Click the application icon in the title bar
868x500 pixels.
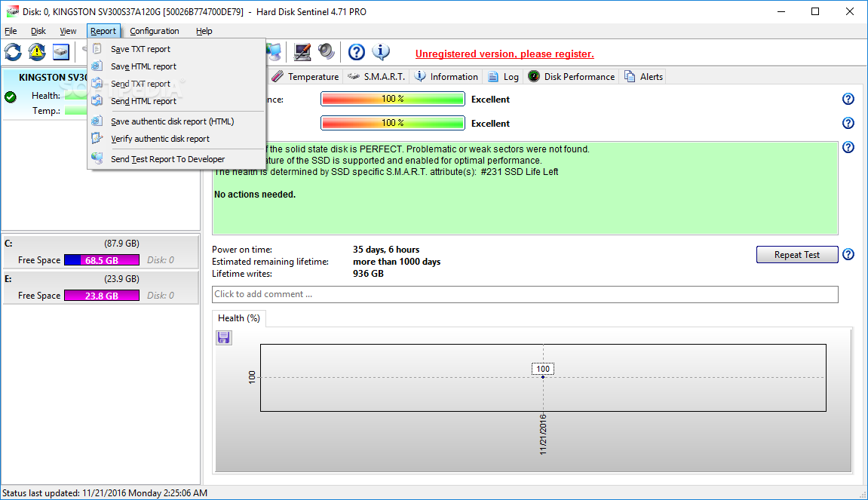[12, 11]
